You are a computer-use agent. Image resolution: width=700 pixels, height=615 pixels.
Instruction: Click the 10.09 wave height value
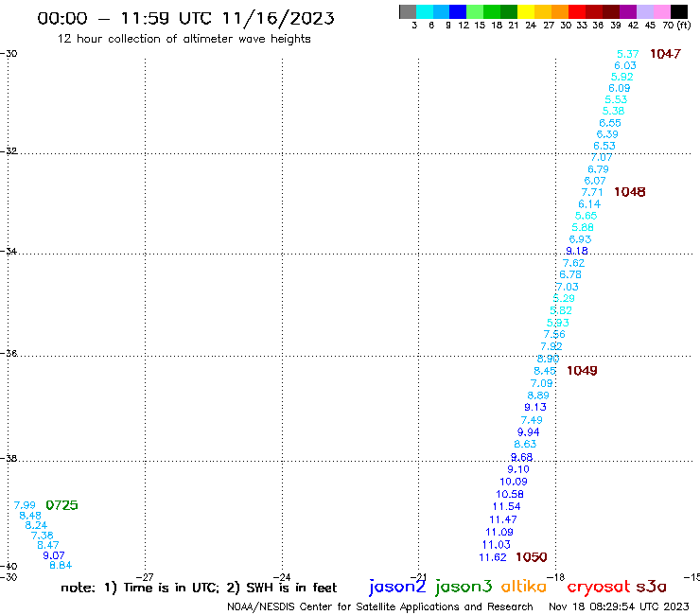[514, 482]
